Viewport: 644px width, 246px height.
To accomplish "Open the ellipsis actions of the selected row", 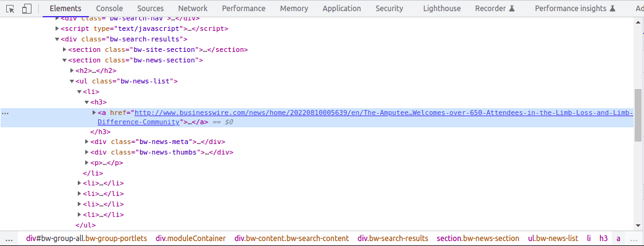I will (6, 112).
